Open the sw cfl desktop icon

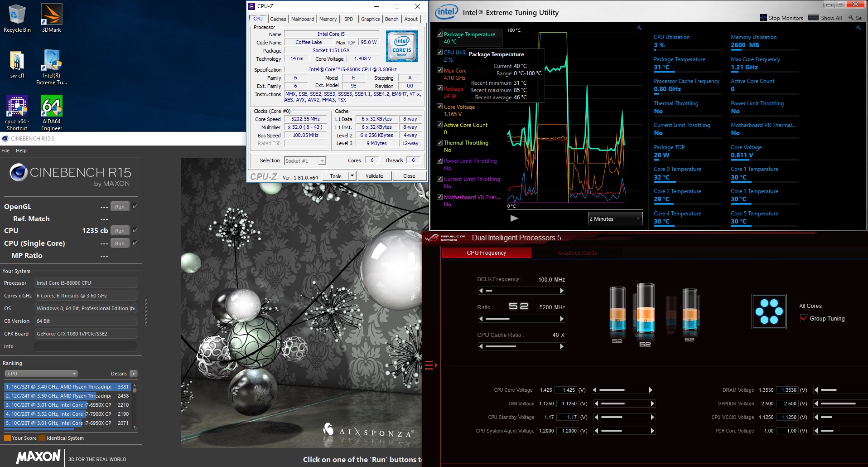(17, 64)
